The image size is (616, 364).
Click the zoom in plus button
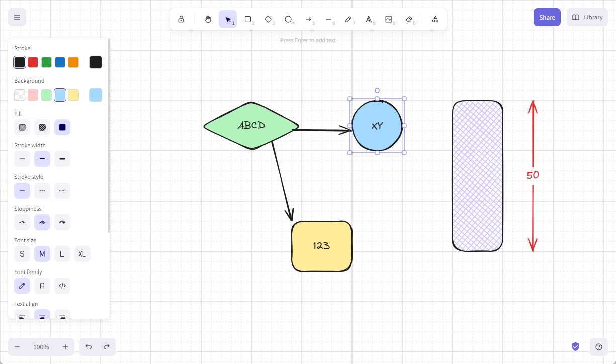point(65,347)
